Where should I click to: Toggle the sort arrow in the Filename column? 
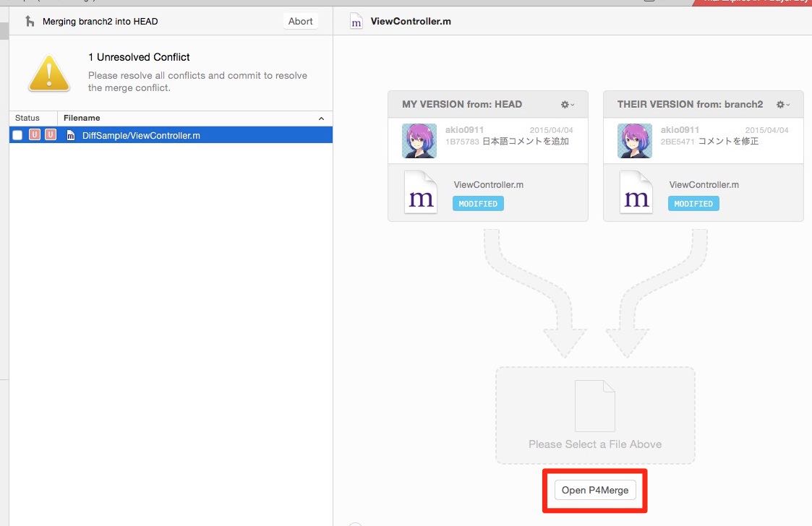point(321,118)
